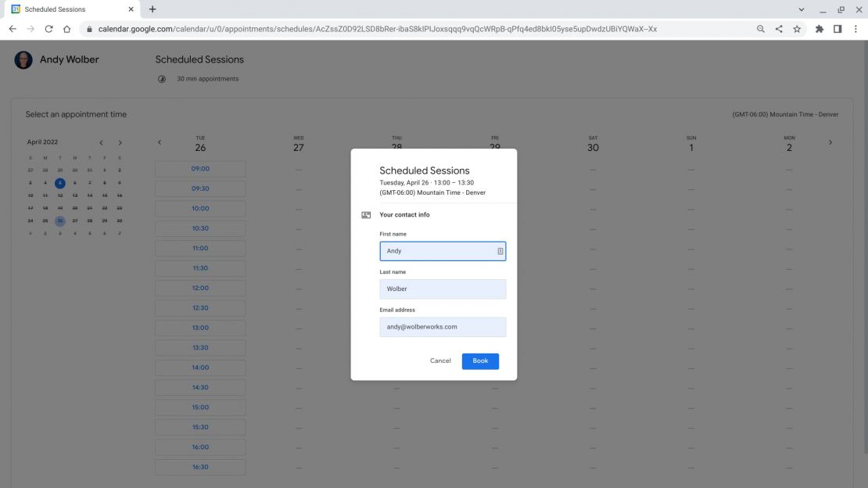This screenshot has width=868, height=488.
Task: Click Andy Wolber's profile avatar
Action: click(23, 59)
